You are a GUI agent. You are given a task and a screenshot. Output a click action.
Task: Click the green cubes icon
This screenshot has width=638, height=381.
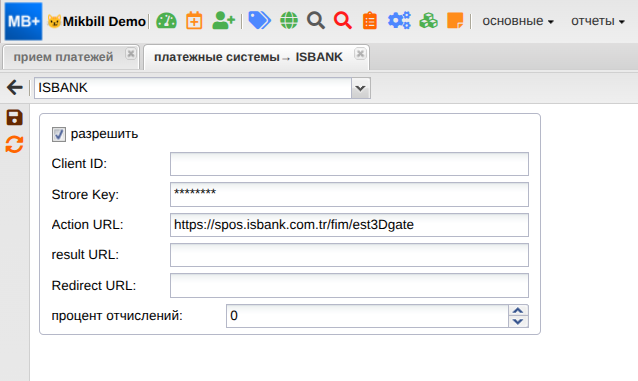point(428,20)
